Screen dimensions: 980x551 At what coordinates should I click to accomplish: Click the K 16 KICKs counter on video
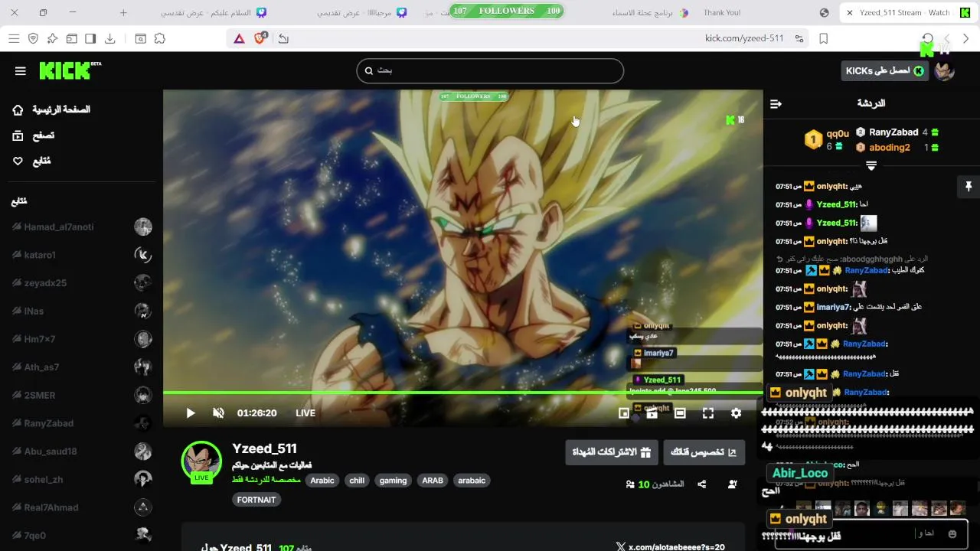click(x=734, y=119)
